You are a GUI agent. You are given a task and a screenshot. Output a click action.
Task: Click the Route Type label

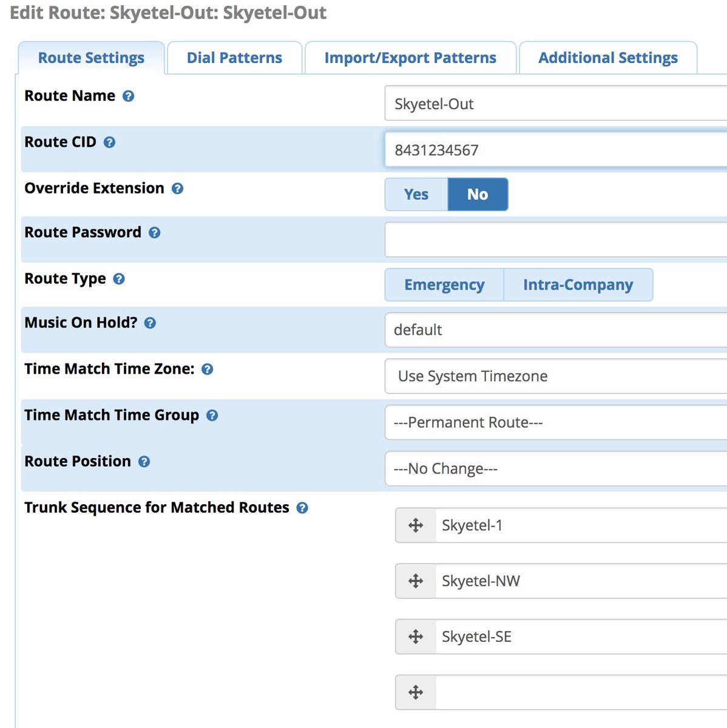point(65,278)
